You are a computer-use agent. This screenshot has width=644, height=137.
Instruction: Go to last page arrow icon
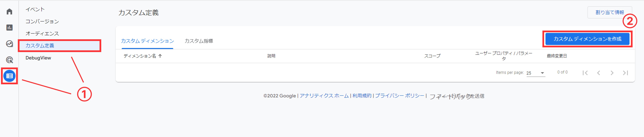625,73
